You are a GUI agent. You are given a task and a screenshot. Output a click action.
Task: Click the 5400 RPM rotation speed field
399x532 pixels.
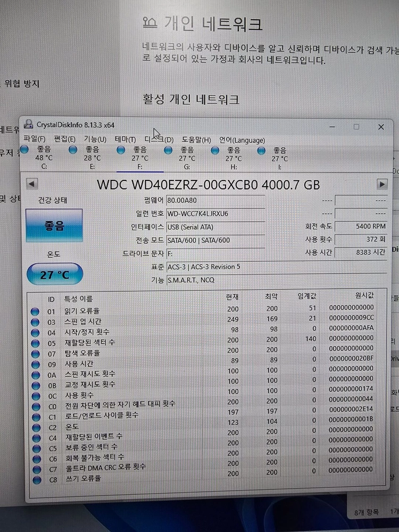(361, 226)
